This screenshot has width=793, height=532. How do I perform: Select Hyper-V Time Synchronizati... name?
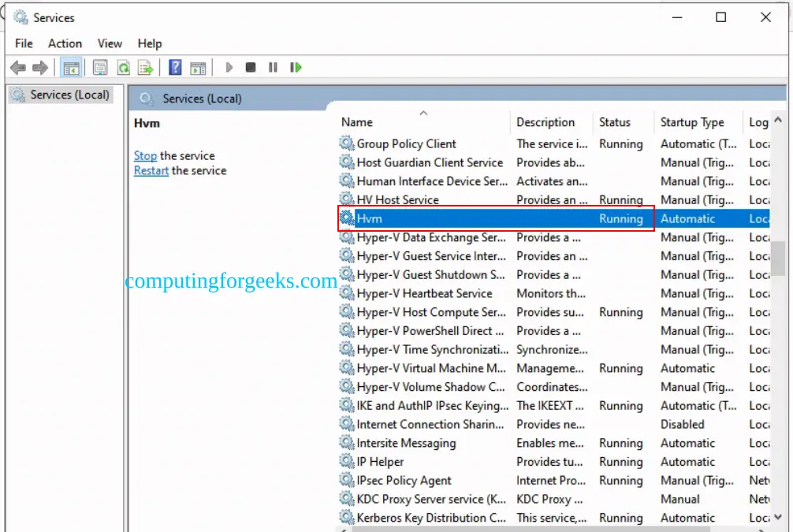pyautogui.click(x=433, y=349)
